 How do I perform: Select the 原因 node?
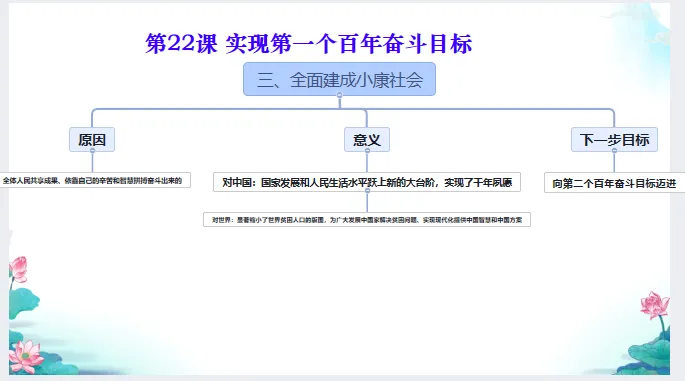point(92,139)
